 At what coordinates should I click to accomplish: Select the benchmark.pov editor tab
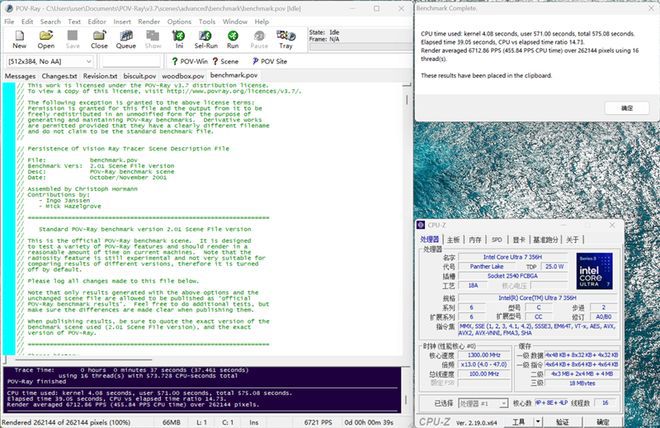pos(234,75)
